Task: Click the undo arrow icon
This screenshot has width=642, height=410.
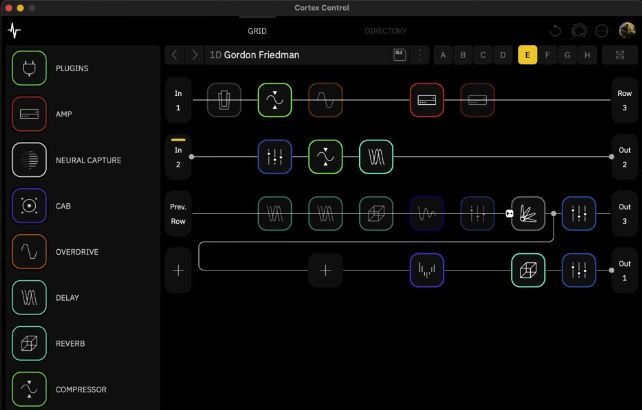Action: 556,31
